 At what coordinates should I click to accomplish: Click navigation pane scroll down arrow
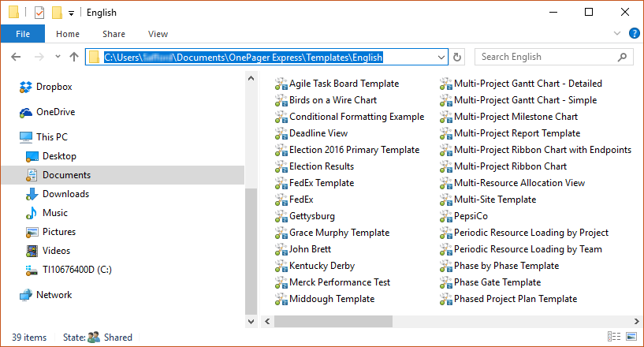tap(251, 322)
